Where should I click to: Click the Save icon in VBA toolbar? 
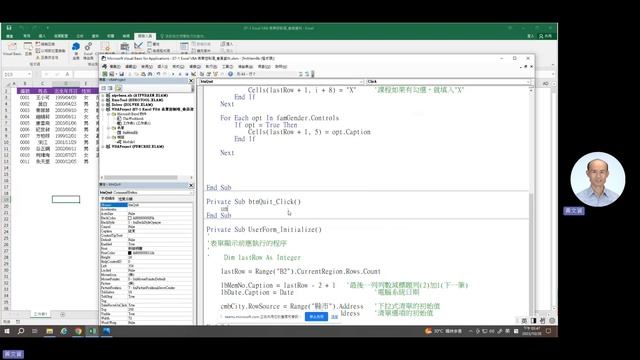point(121,74)
